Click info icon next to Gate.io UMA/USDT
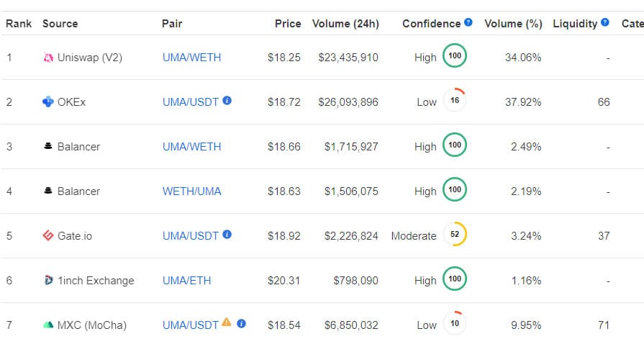 point(227,235)
